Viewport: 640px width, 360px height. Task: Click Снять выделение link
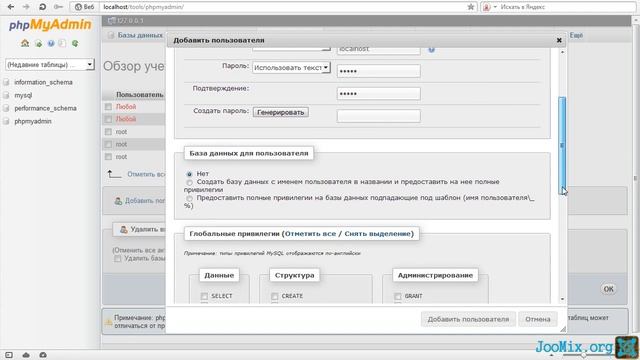pos(377,234)
